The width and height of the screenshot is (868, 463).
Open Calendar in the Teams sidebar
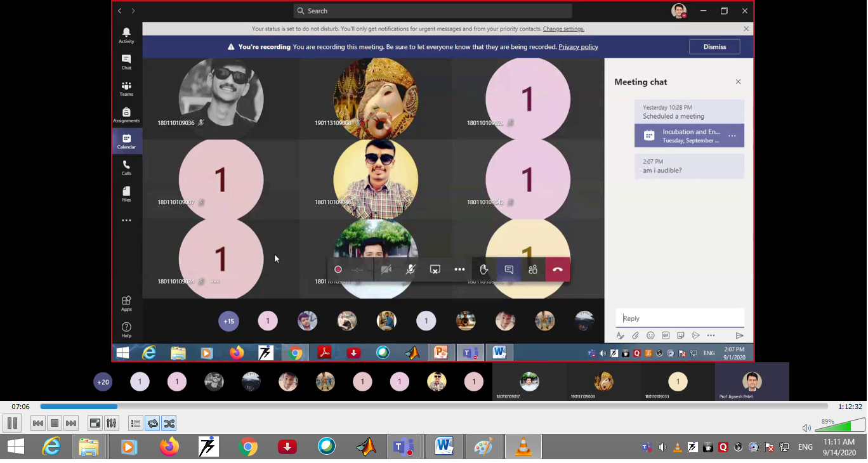(x=126, y=141)
